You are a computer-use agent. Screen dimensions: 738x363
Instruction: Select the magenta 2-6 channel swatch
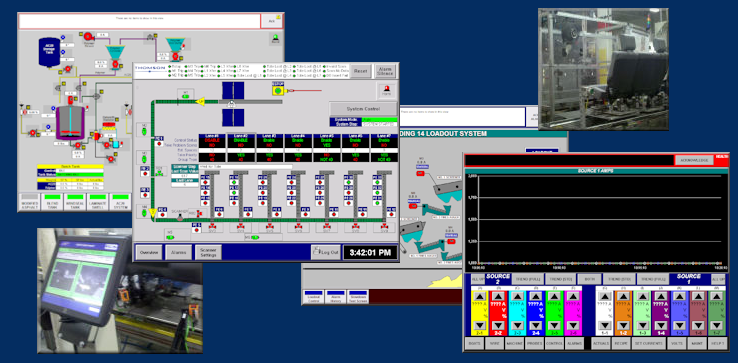coord(573,312)
